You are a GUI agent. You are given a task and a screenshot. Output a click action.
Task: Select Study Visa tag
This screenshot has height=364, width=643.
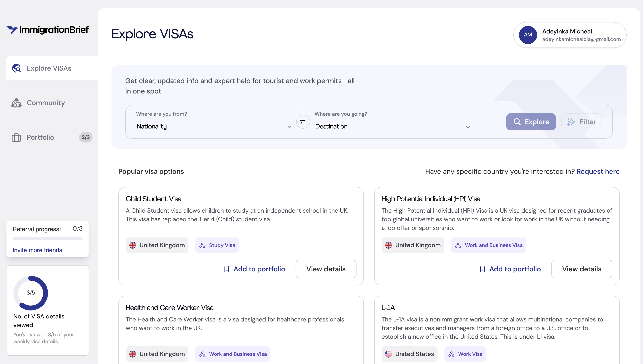click(217, 245)
